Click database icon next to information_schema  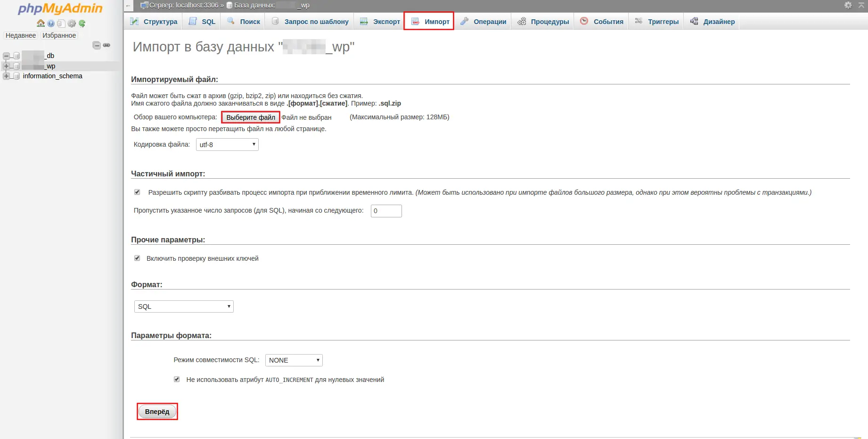[x=16, y=76]
